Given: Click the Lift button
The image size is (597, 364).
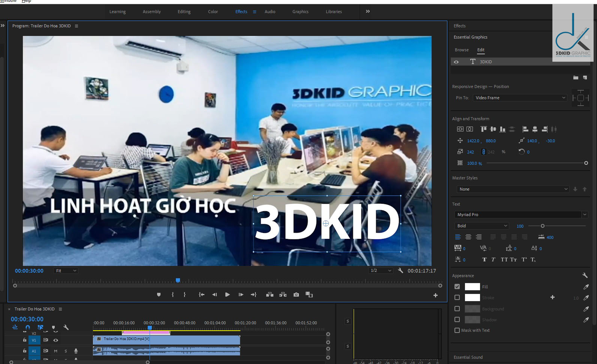Looking at the screenshot, I should (x=270, y=295).
